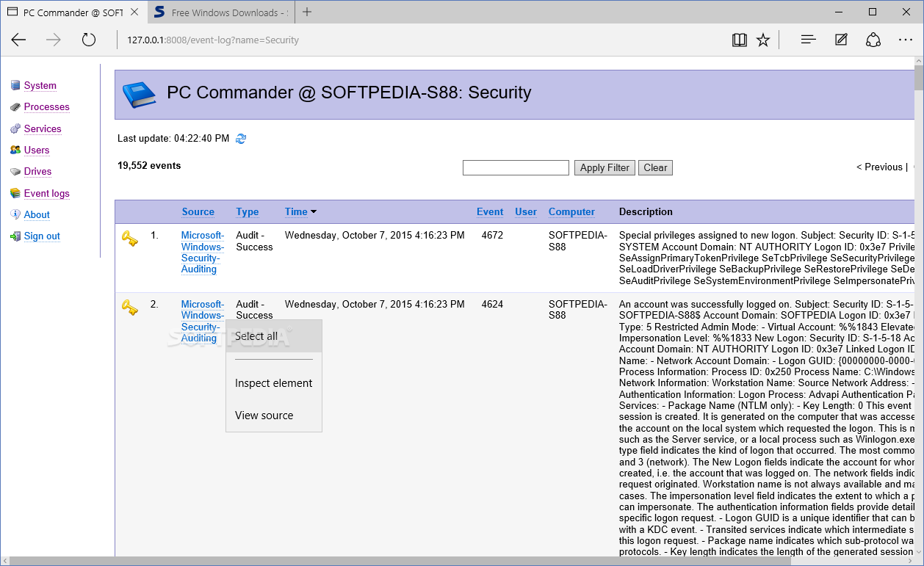
Task: Click the browser forward arrow
Action: [54, 40]
